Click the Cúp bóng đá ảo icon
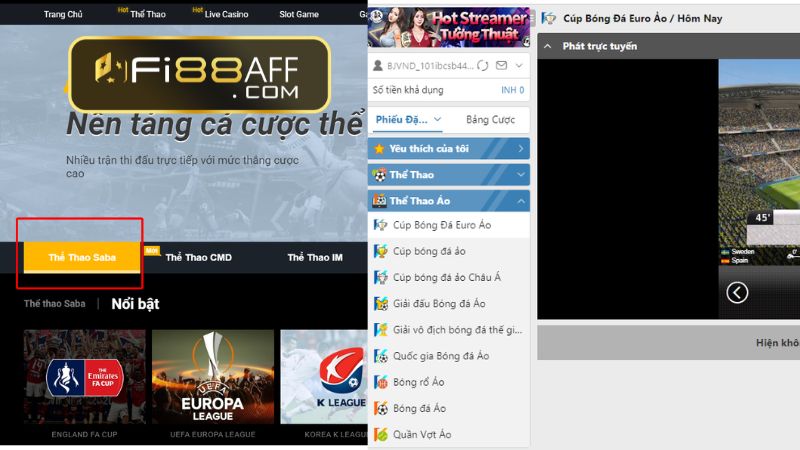 [x=381, y=251]
